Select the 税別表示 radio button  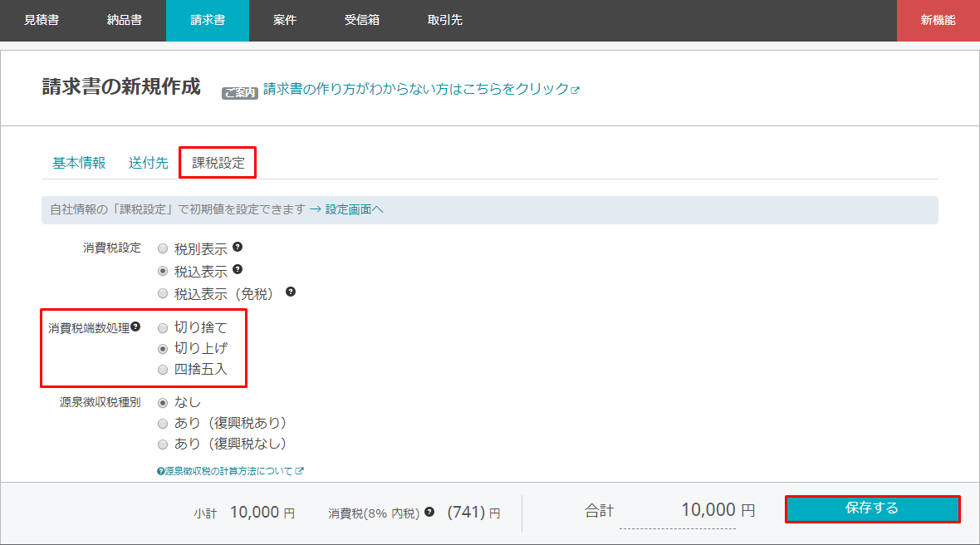pos(163,248)
